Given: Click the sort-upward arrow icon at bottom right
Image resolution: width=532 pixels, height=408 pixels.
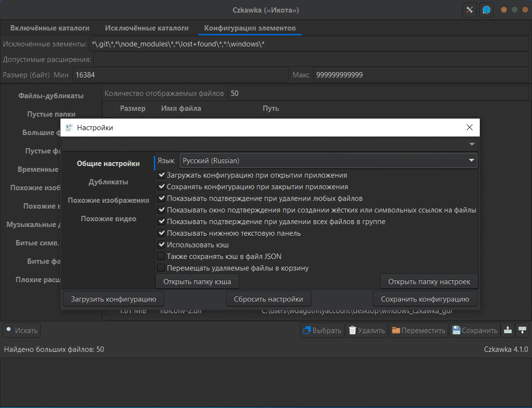Looking at the screenshot, I should pyautogui.click(x=507, y=331).
